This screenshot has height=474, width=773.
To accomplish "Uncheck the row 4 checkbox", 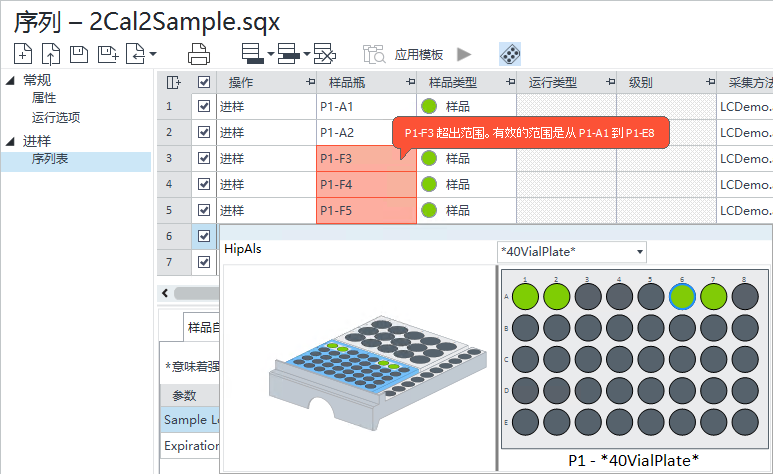I will 204,184.
